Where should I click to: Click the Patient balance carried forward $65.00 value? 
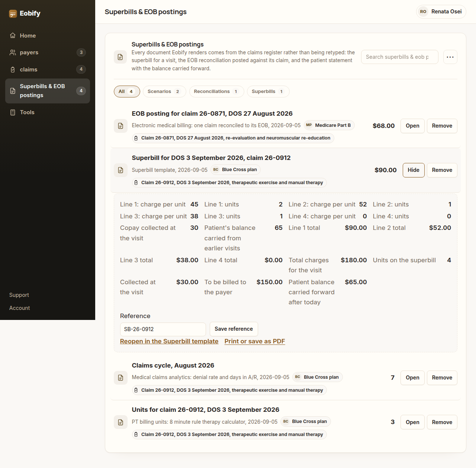[x=356, y=282]
